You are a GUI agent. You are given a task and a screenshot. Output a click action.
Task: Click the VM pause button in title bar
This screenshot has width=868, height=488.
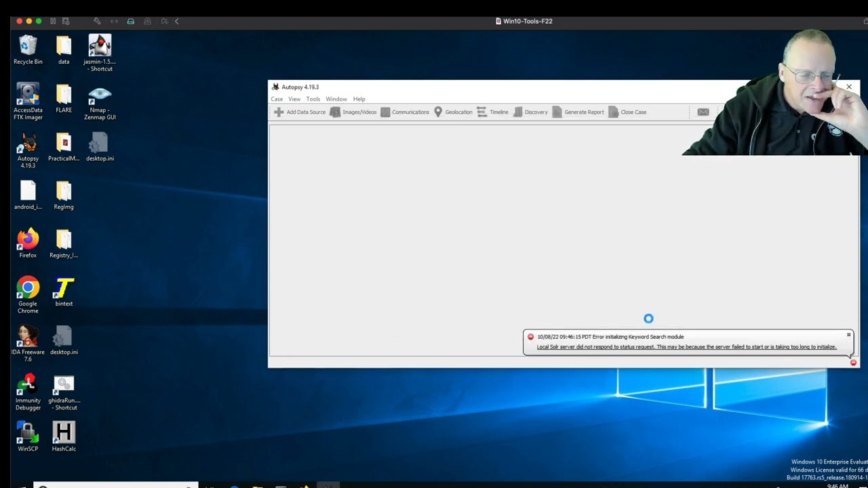[x=53, y=21]
